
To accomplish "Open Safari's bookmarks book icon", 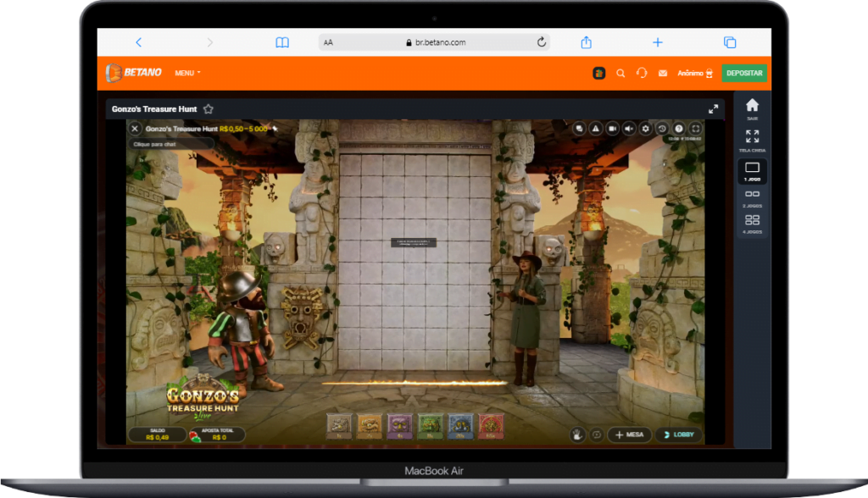I will tap(282, 42).
